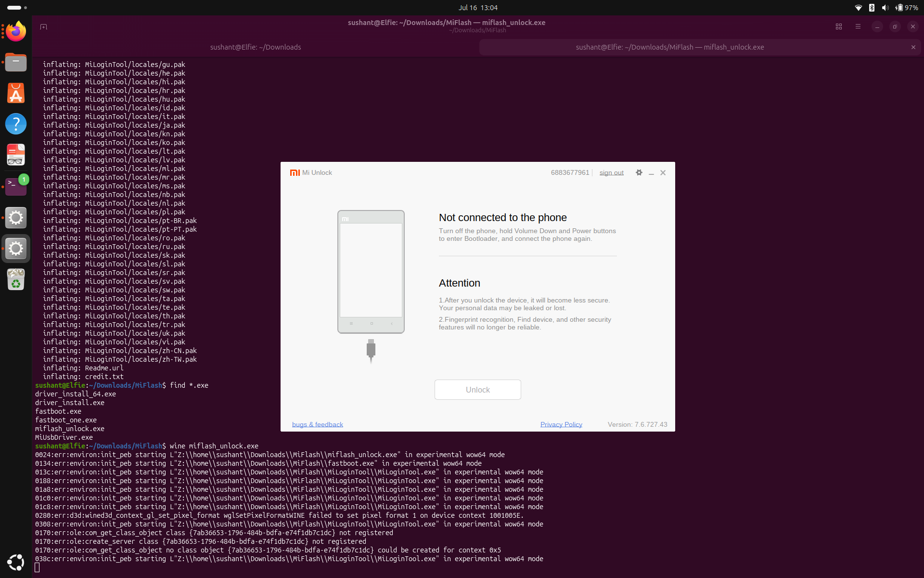This screenshot has height=578, width=924.
Task: Open the document viewer dock icon
Action: click(x=16, y=155)
